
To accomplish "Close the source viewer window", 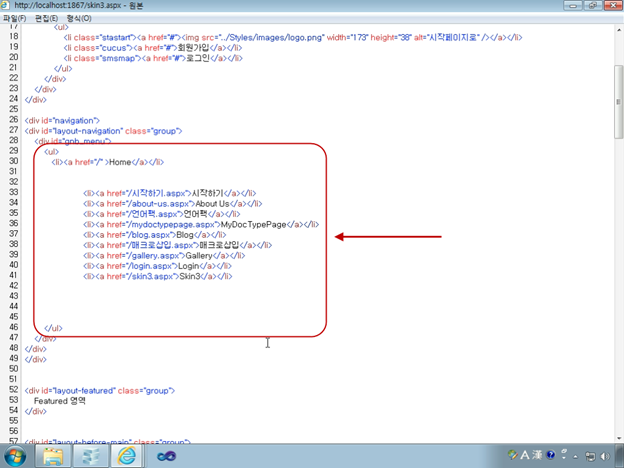I will click(x=613, y=6).
